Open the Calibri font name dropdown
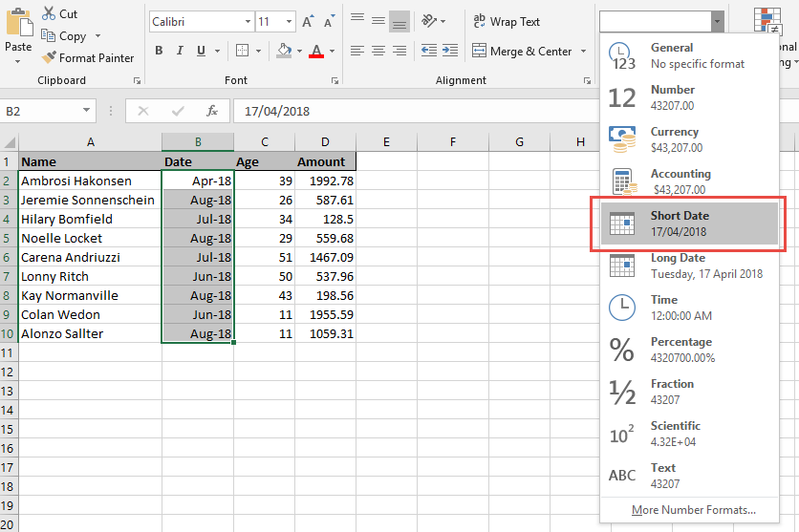This screenshot has height=532, width=799. [248, 21]
